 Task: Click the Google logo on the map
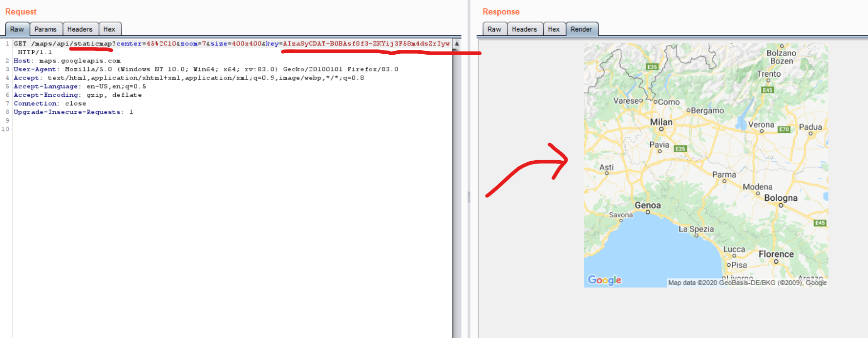coord(605,280)
